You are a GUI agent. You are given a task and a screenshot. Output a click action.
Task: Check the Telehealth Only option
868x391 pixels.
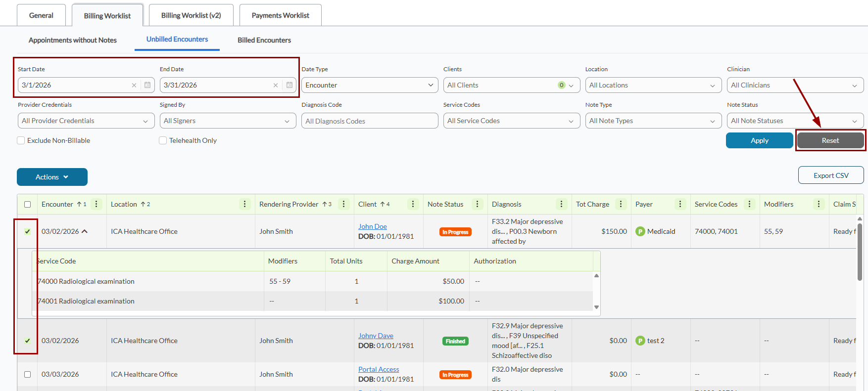click(x=163, y=140)
